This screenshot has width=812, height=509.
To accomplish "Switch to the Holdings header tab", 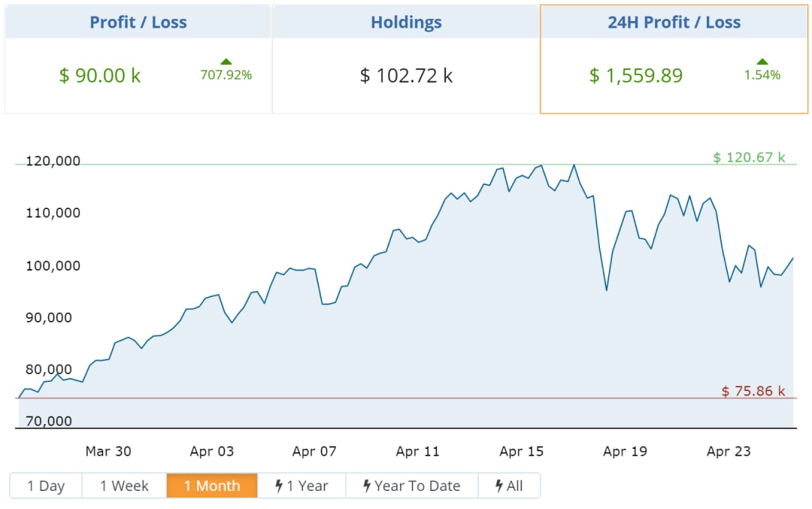I will coord(406,23).
